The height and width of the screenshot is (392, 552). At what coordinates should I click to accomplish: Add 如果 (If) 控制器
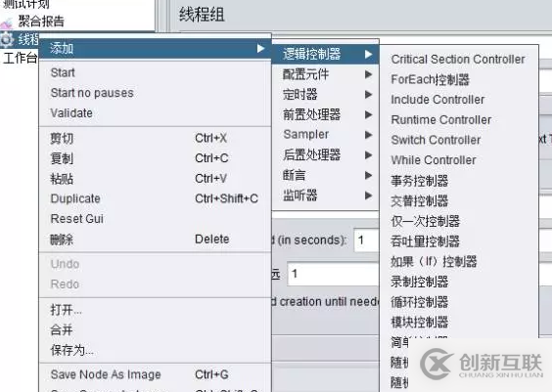[459, 262]
